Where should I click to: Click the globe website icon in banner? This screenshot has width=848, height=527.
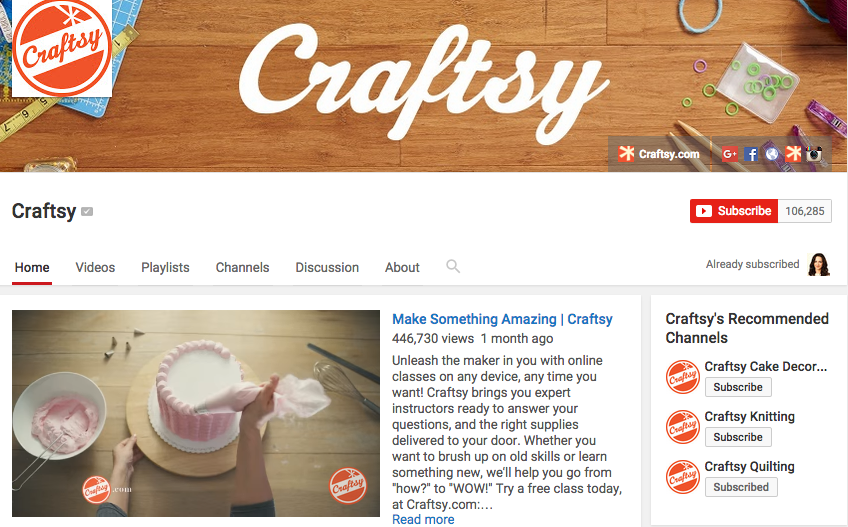[772, 154]
